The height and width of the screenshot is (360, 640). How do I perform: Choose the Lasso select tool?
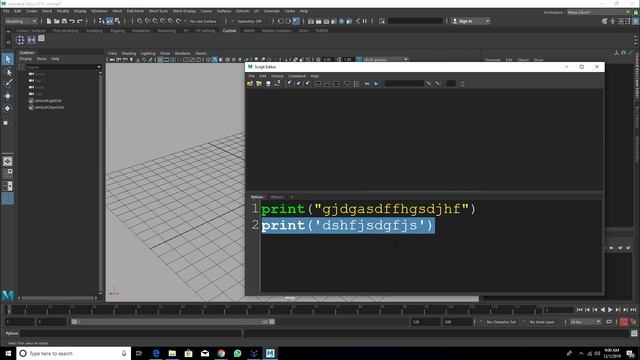[8, 72]
